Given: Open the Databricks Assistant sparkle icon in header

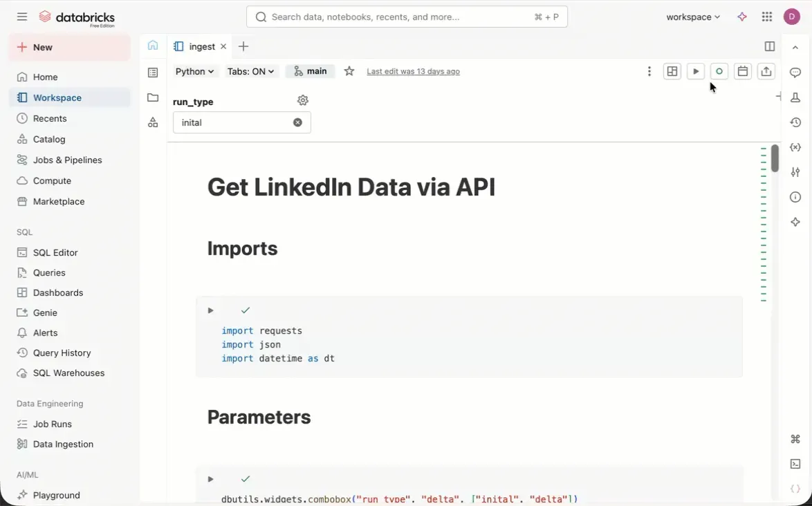Looking at the screenshot, I should (742, 17).
